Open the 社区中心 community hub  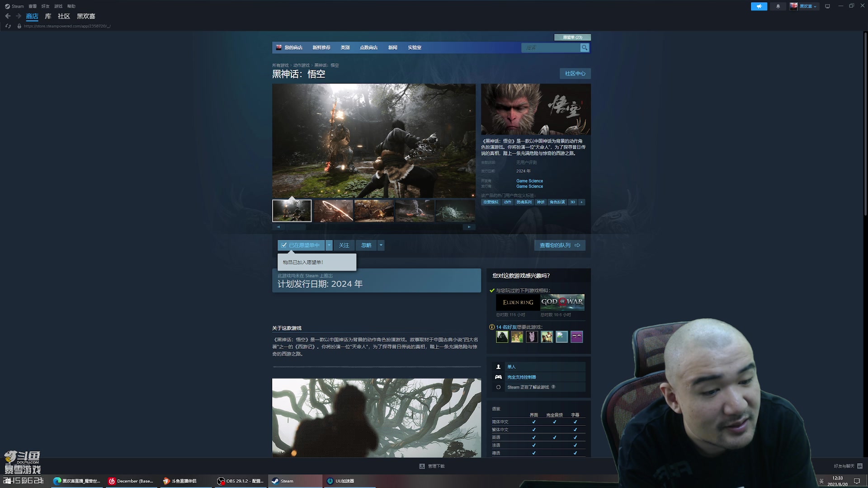pos(575,74)
